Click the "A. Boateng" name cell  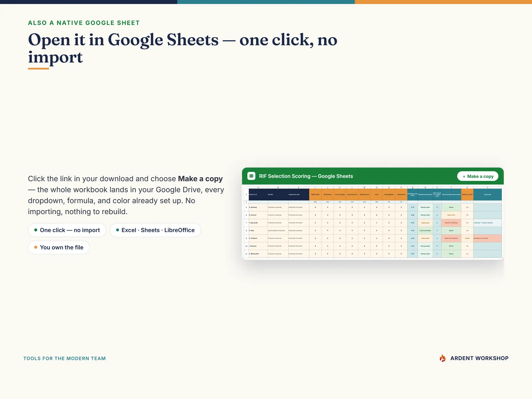[x=258, y=207]
